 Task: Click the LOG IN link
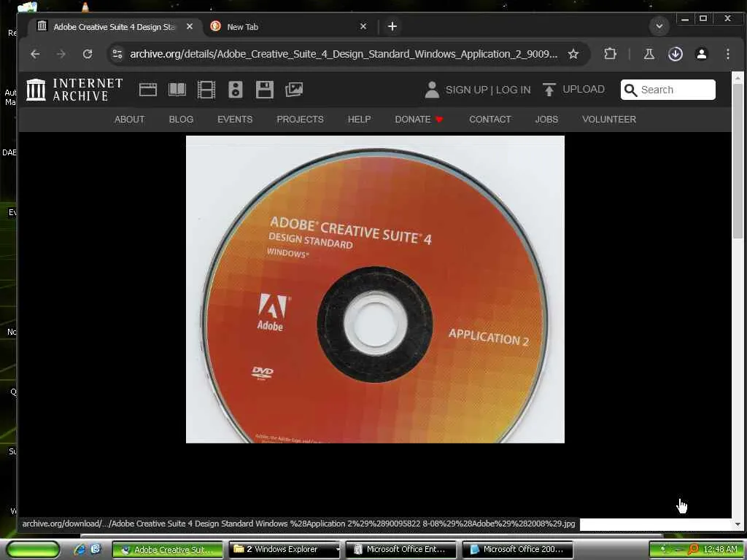[513, 90]
